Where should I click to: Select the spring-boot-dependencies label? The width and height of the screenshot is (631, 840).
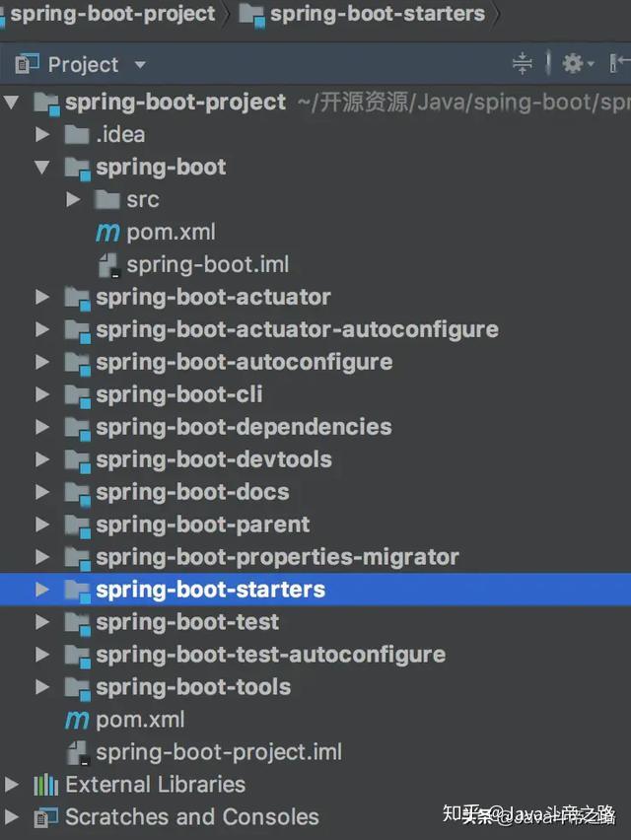click(x=244, y=428)
